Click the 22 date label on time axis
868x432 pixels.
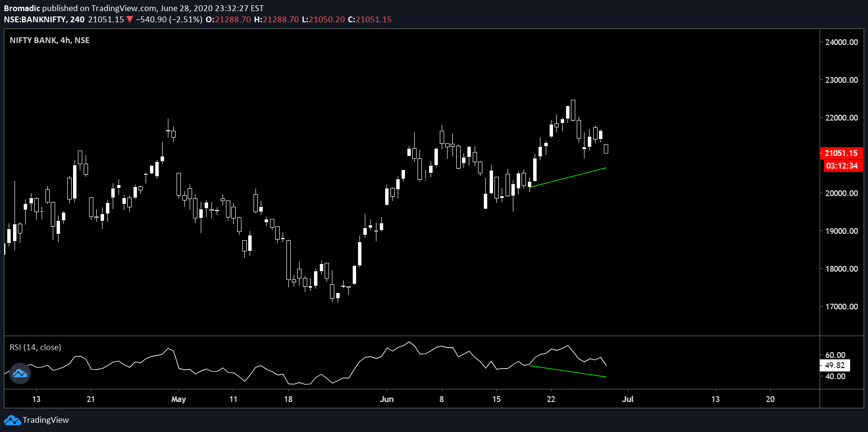[551, 399]
